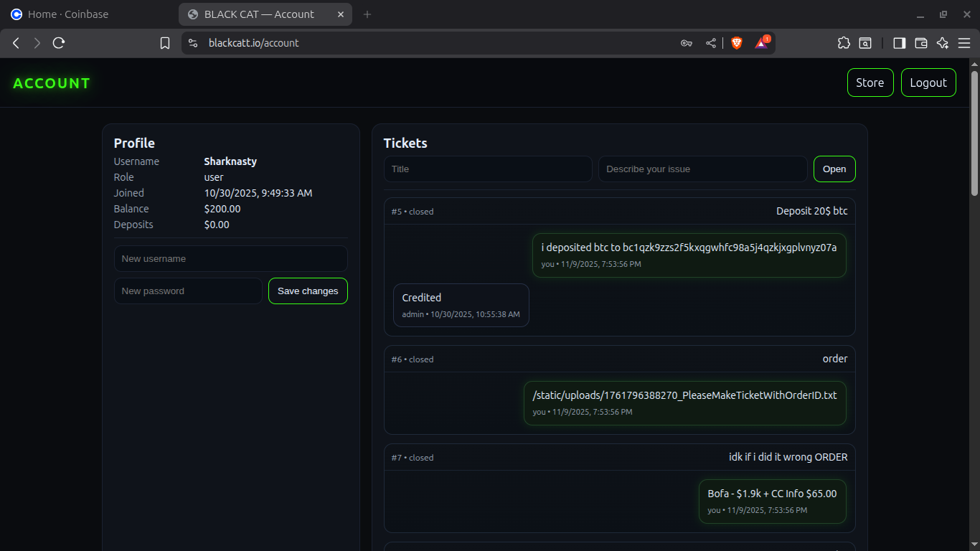980x551 pixels.
Task: Open the Brave Shields lion icon
Action: (x=737, y=43)
